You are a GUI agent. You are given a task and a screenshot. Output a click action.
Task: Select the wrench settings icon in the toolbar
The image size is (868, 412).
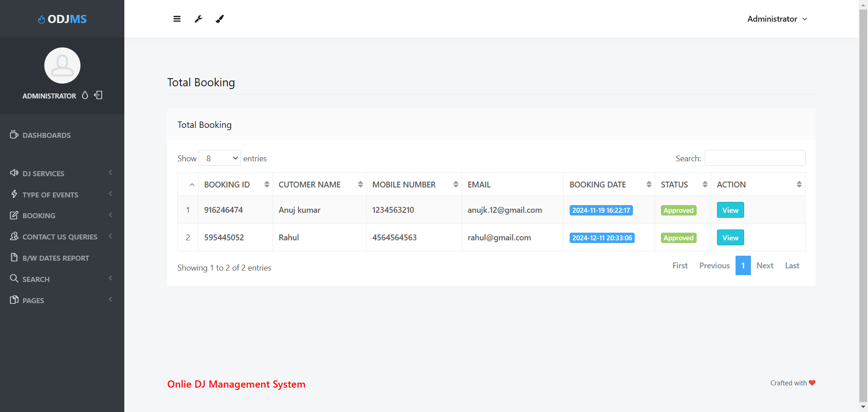click(x=198, y=19)
